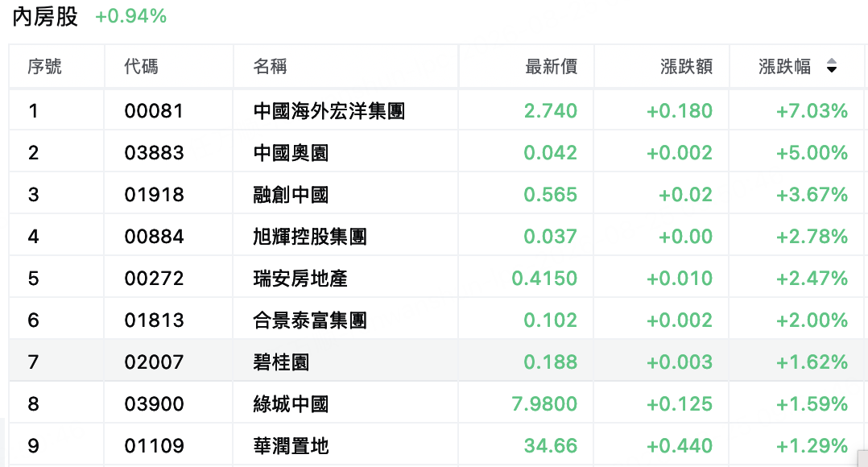This screenshot has width=868, height=467.
Task: Click latest price 0.102
Action: pyautogui.click(x=551, y=320)
